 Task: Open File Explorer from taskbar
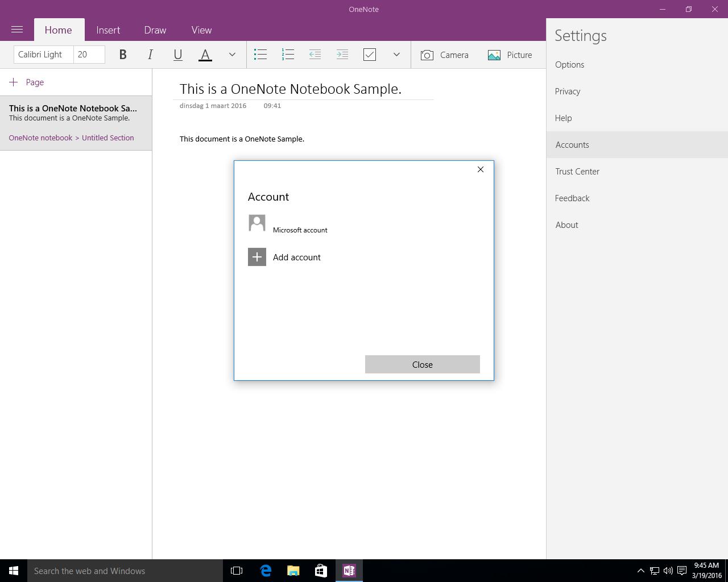pyautogui.click(x=293, y=571)
